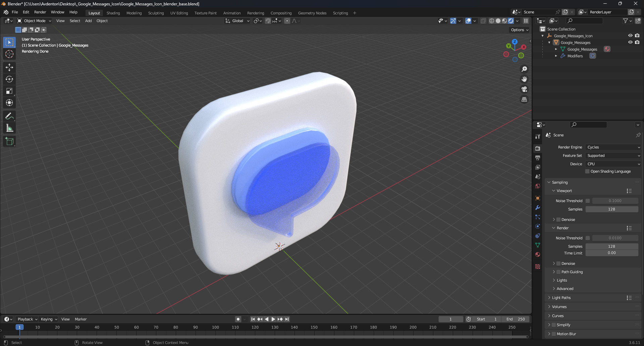Viewport: 644px width, 346px height.
Task: Open the Texture properties tab
Action: pos(538,267)
